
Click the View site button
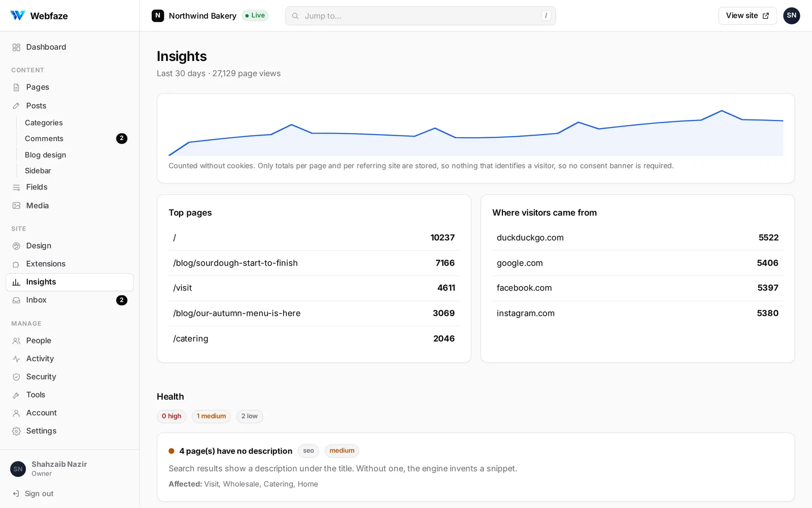(748, 16)
